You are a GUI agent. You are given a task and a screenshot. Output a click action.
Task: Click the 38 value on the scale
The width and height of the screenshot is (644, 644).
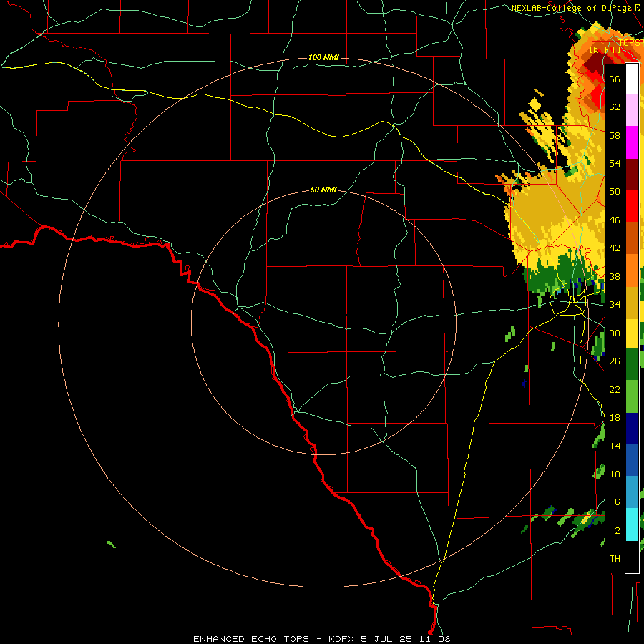(x=615, y=276)
